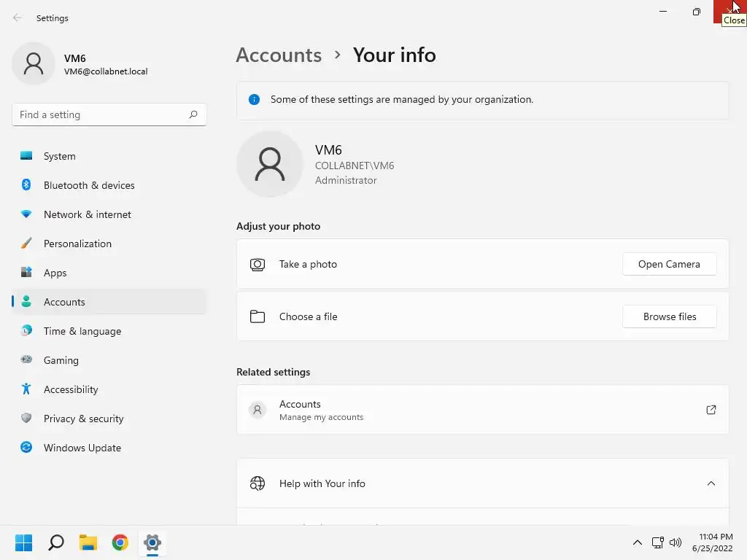Click the Open Camera button
The image size is (747, 560).
click(669, 264)
